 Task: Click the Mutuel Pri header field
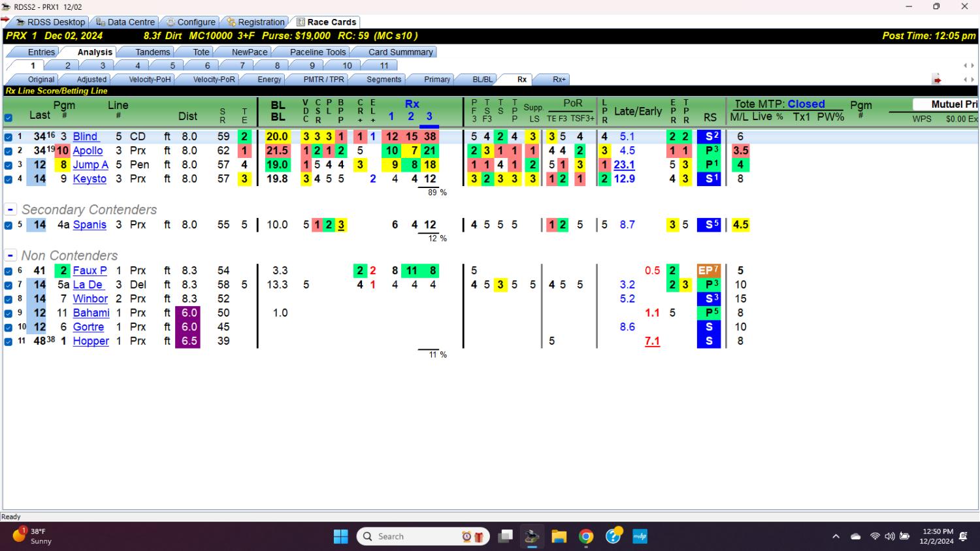pyautogui.click(x=945, y=104)
